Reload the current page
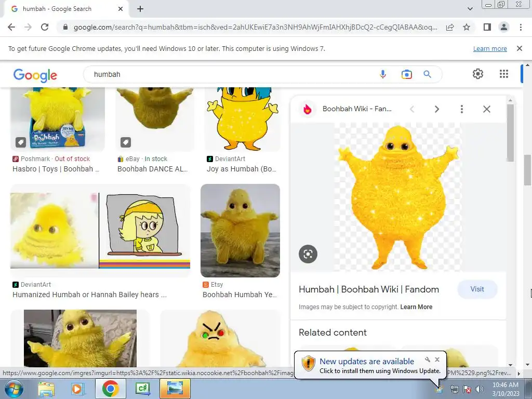The width and height of the screenshot is (532, 399). (x=45, y=27)
